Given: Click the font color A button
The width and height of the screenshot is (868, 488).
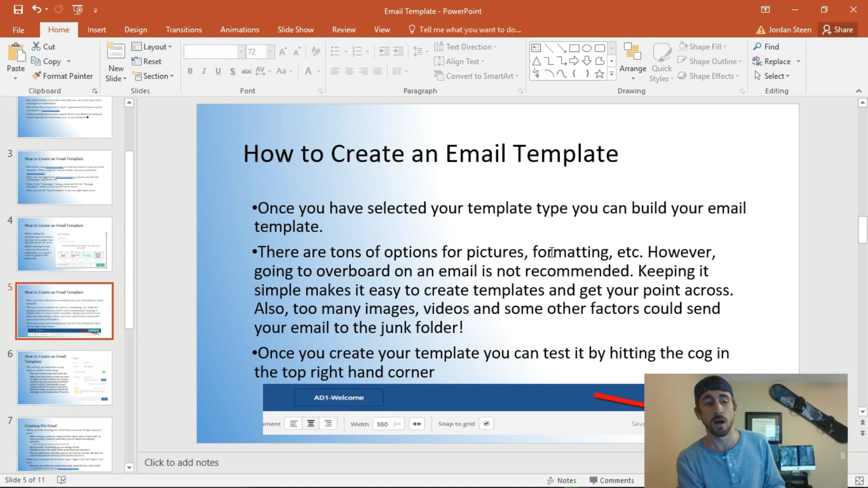Looking at the screenshot, I should click(x=308, y=71).
